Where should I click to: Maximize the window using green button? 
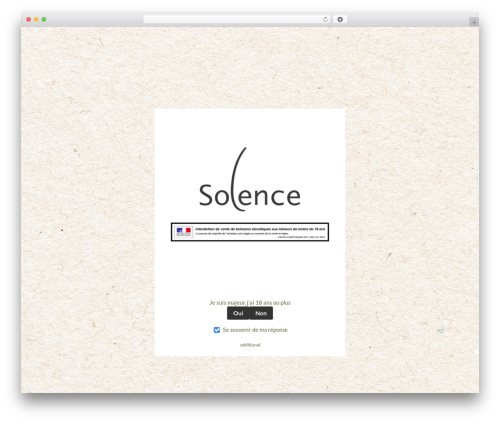(x=44, y=19)
